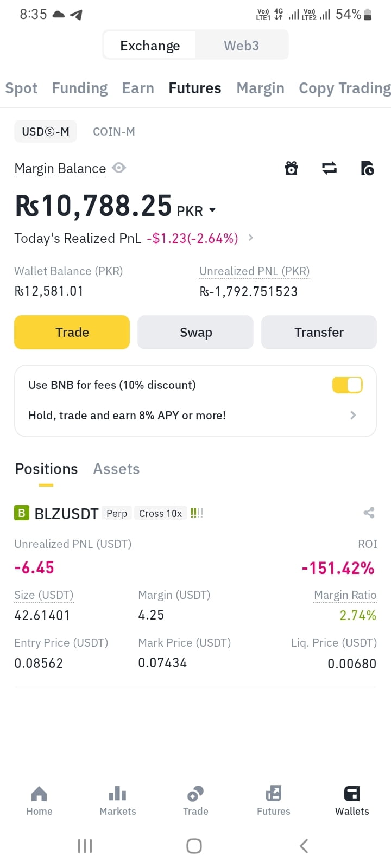Go to the Home tab icon
This screenshot has width=391, height=868.
(x=39, y=794)
